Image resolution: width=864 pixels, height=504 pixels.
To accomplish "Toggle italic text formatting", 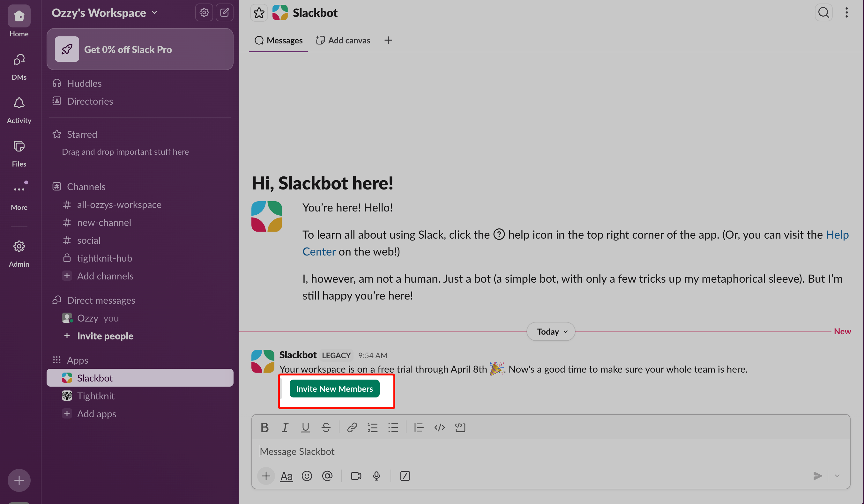I will point(285,427).
